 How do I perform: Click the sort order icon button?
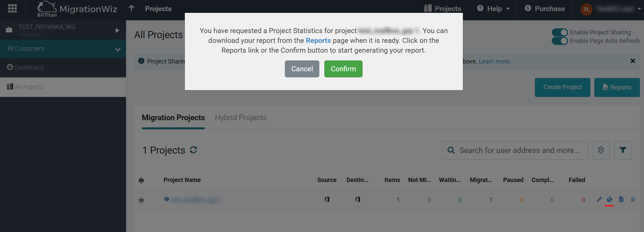point(601,150)
